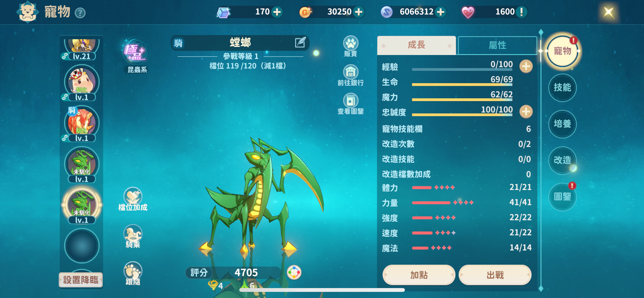Click the 加點 button
644x298 pixels.
click(x=419, y=275)
